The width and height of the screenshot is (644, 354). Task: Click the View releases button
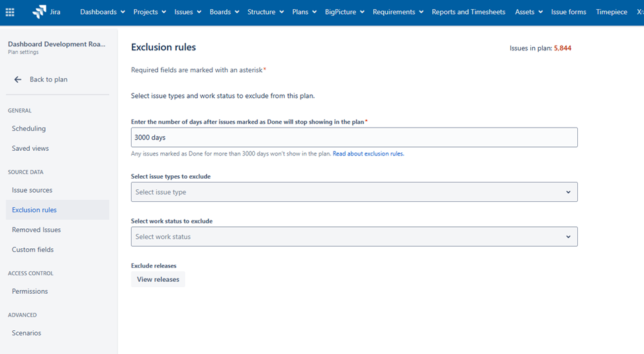158,279
